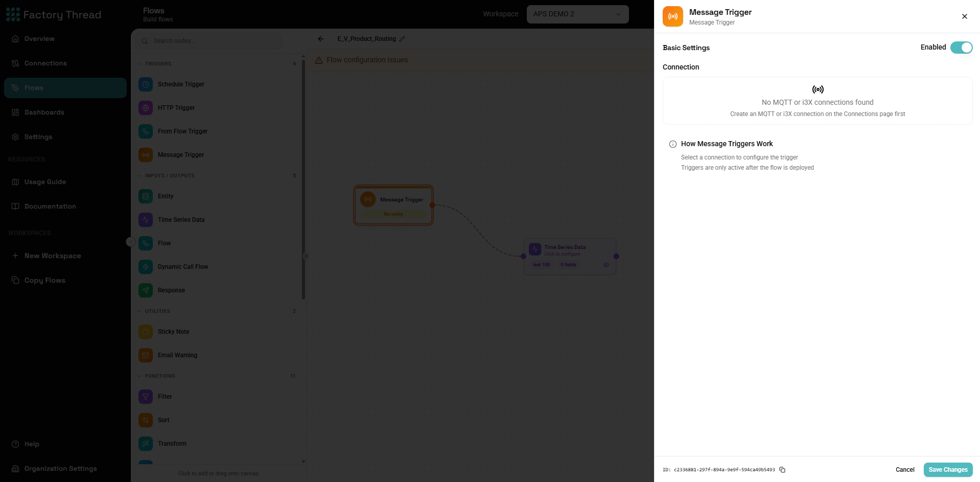Create a New Workspace
The width and height of the screenshot is (980, 482).
(x=65, y=256)
